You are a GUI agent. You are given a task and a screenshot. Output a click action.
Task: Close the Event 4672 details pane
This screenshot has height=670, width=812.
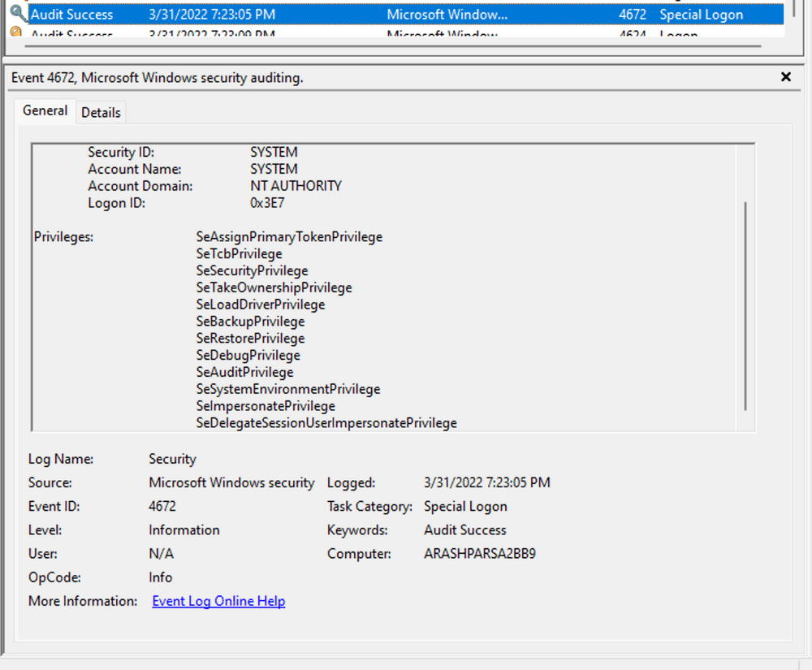(785, 77)
